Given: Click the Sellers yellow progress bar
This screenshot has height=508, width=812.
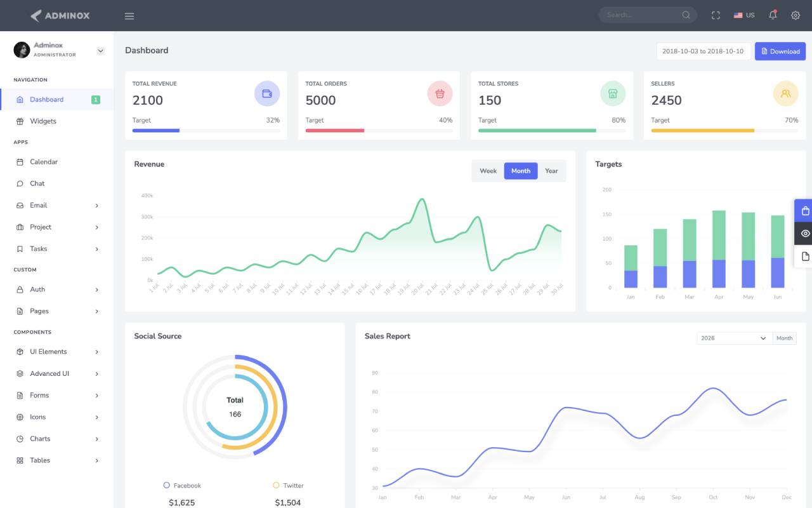Looking at the screenshot, I should tap(703, 130).
